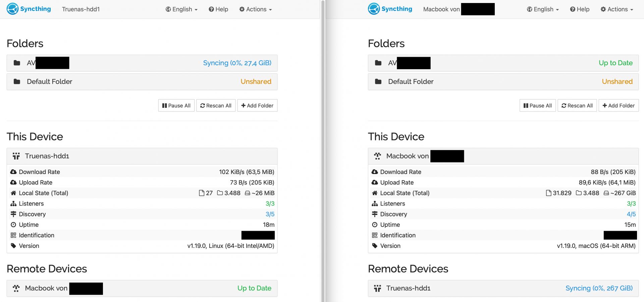Click the Listeners 3/3 value in the left window
Viewport: 644px width, 302px height.
click(270, 204)
